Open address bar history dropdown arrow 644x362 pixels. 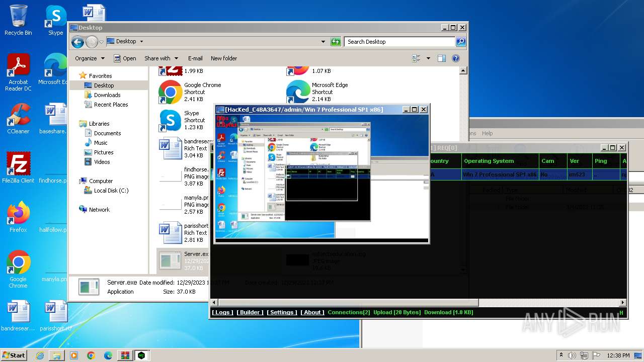point(323,42)
